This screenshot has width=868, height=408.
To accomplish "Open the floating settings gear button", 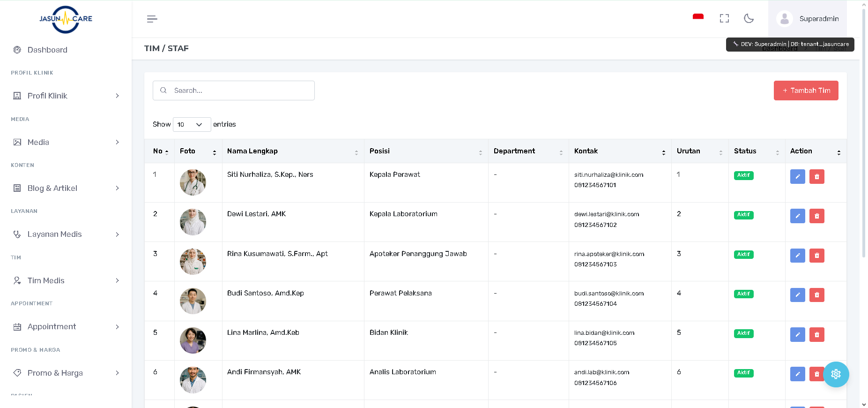I will tap(836, 374).
